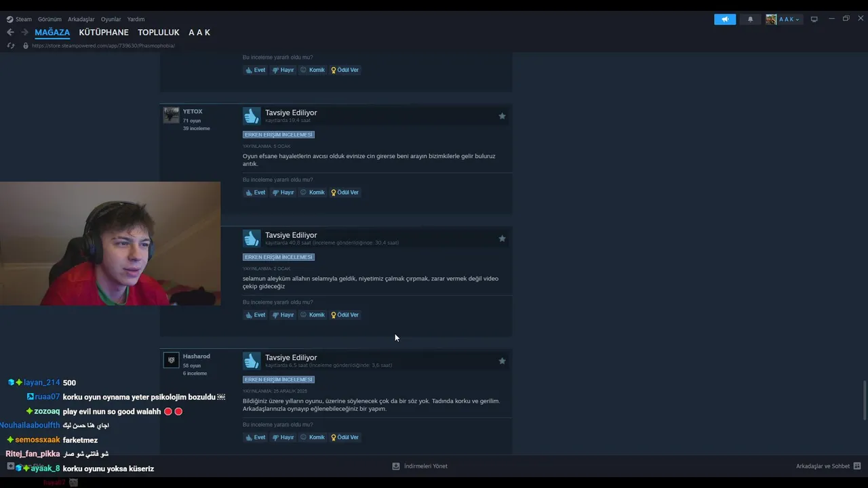
Task: Go back with the left arrow
Action: (x=10, y=32)
